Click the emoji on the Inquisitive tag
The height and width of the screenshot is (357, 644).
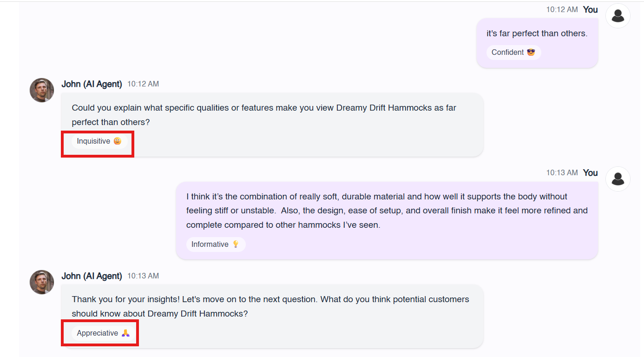pyautogui.click(x=118, y=141)
